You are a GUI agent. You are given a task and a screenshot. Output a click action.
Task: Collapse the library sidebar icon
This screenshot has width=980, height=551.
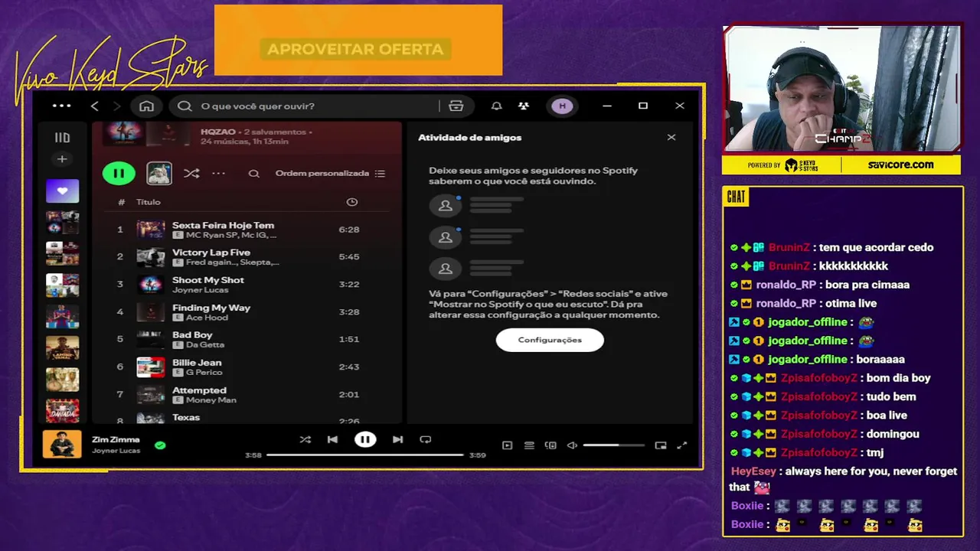click(62, 138)
